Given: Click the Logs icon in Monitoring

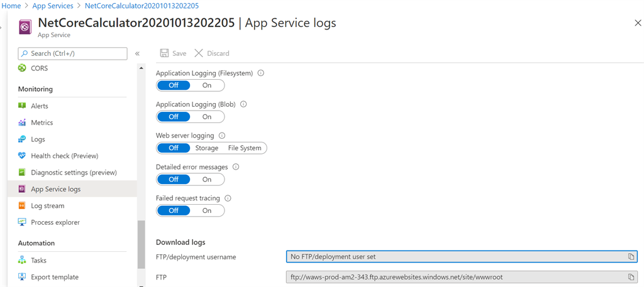Looking at the screenshot, I should click(22, 139).
